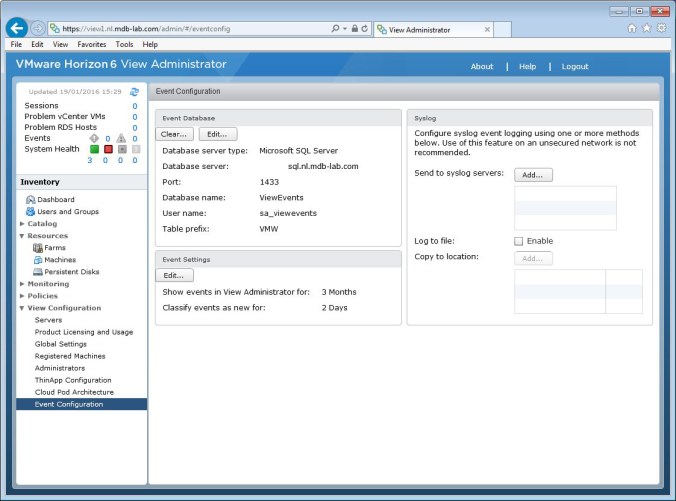
Task: Click the refresh icon beside Updated timestamp
Action: pos(134,92)
